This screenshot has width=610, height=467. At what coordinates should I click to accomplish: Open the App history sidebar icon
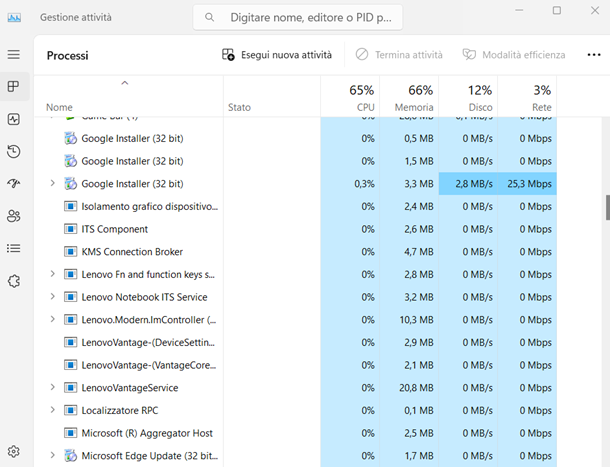14,151
